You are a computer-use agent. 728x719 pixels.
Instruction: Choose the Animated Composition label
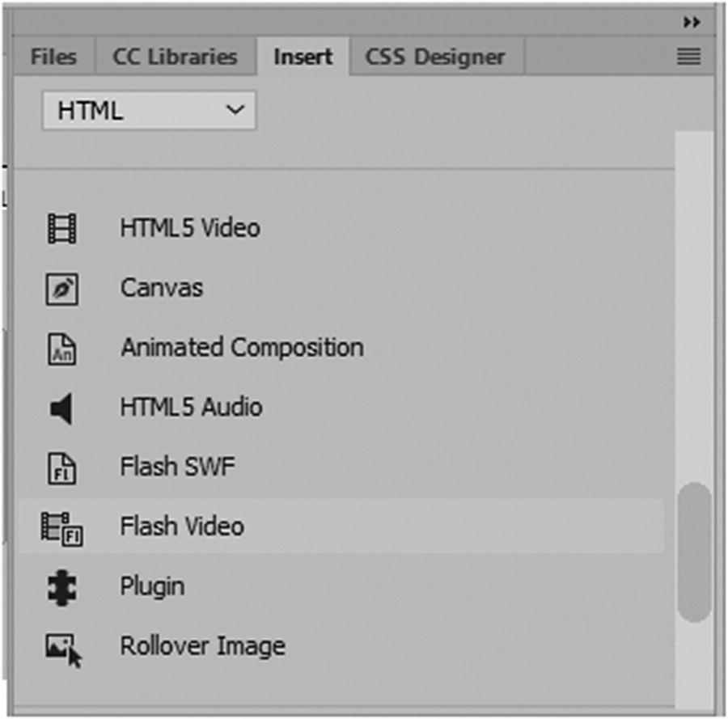click(242, 348)
